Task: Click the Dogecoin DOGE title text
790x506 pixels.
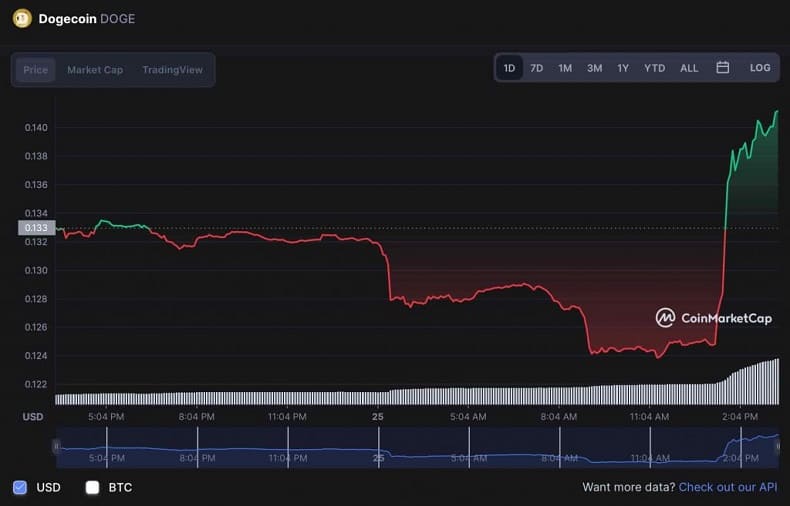Action: coord(87,19)
